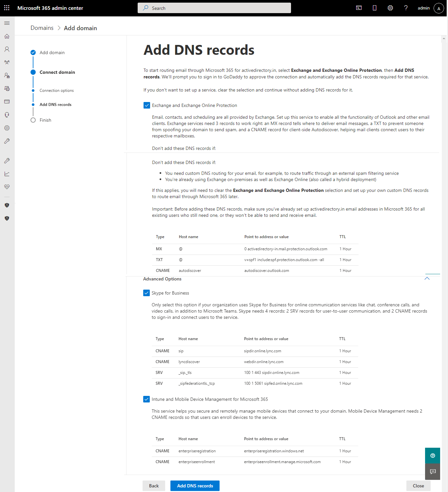Open the Roles person-with-briefcase sidebar icon

point(7,75)
